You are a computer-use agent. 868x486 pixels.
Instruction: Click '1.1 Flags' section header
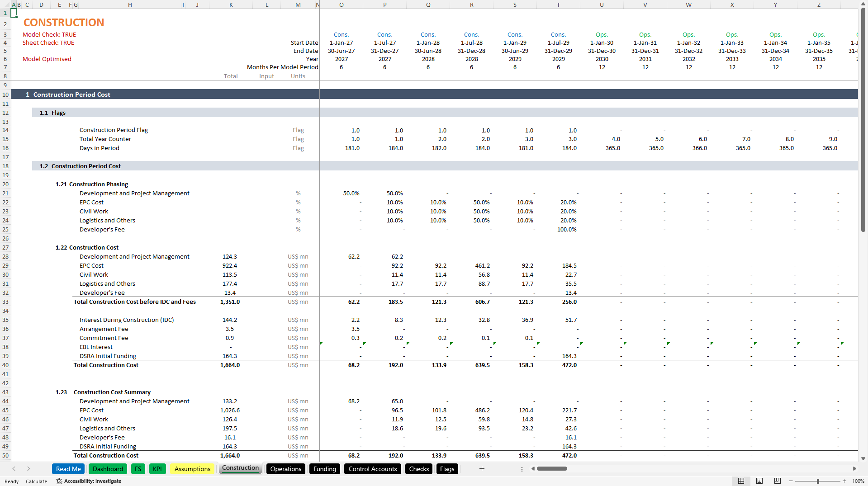point(52,113)
